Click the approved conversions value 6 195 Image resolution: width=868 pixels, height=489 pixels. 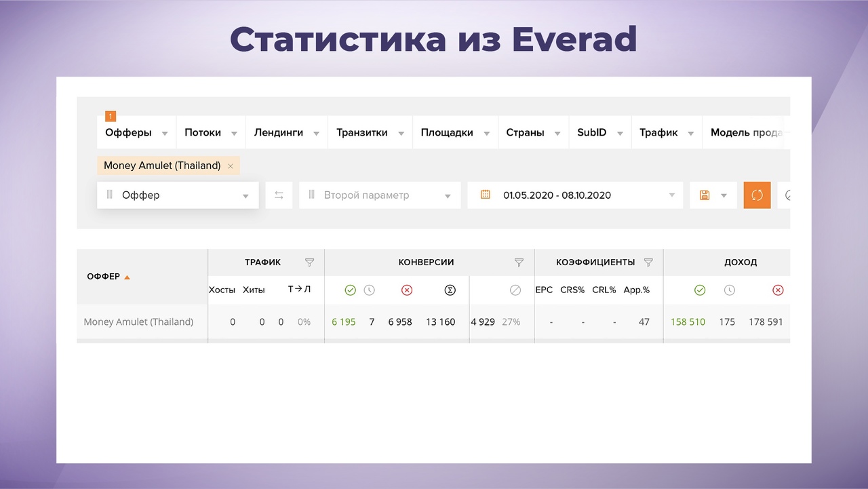[x=344, y=322]
